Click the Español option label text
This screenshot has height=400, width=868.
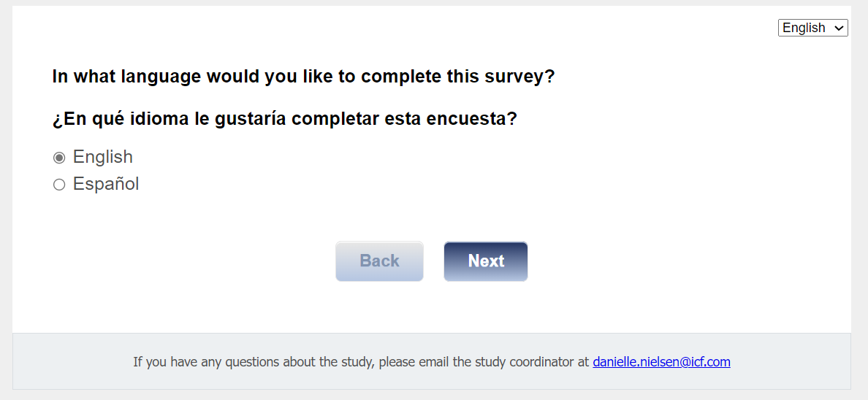point(106,184)
